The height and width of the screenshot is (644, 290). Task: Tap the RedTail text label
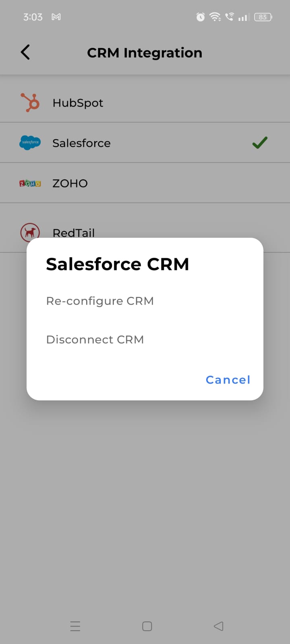pyautogui.click(x=74, y=233)
